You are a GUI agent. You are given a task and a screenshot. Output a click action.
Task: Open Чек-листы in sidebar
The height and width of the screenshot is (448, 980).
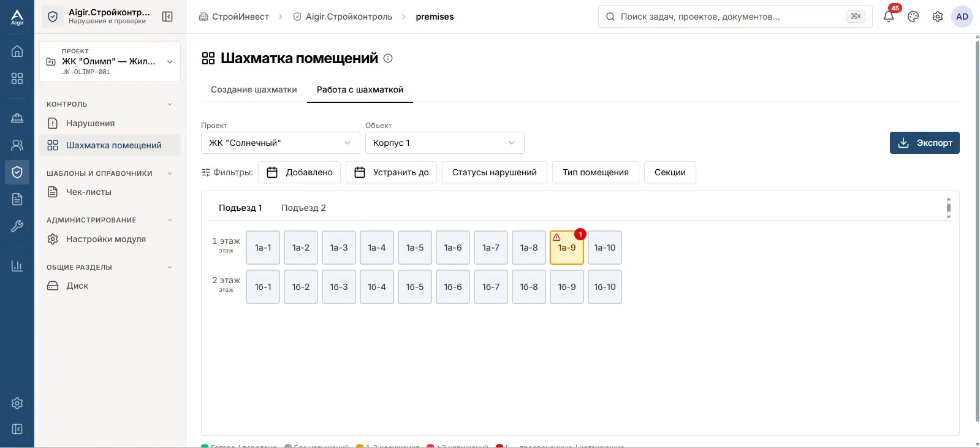pos(110,192)
